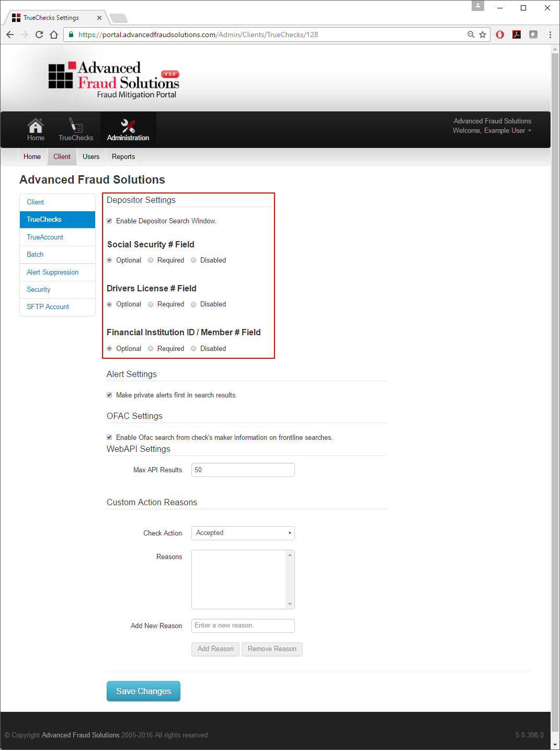This screenshot has height=750, width=560.
Task: Set Drivers License # field to Disabled
Action: (x=193, y=304)
